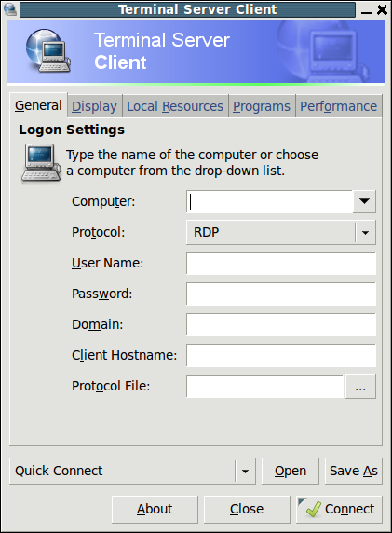The width and height of the screenshot is (392, 533).
Task: Open the Protocol RDP dropdown
Action: pos(281,233)
